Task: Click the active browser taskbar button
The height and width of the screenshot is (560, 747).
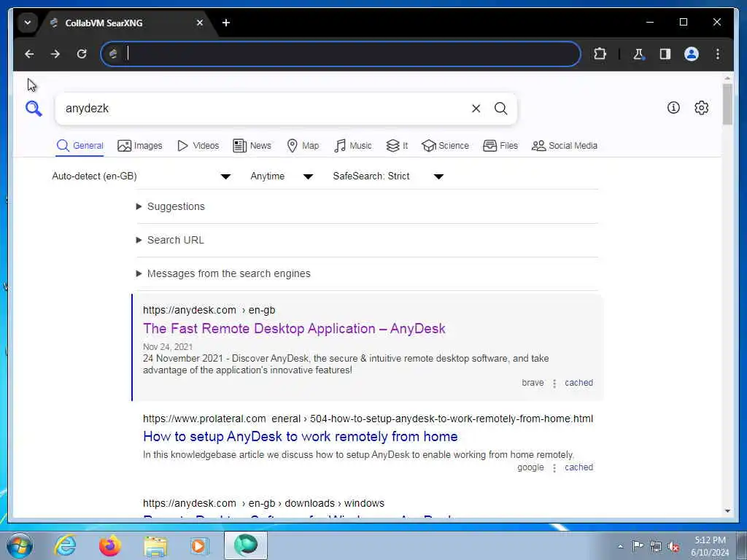Action: (246, 545)
